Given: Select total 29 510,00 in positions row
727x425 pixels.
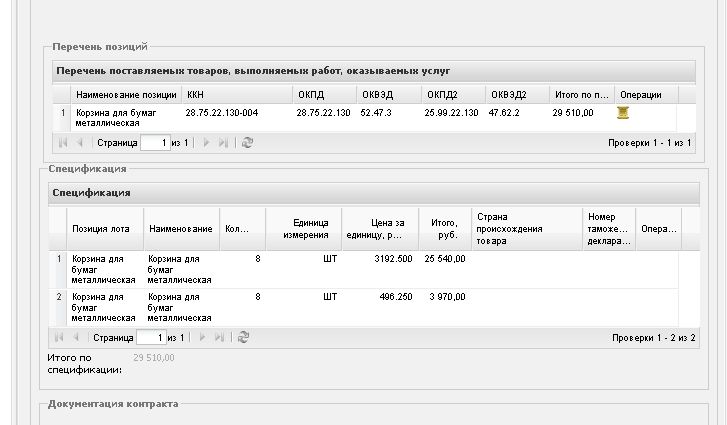Looking at the screenshot, I should [x=573, y=113].
